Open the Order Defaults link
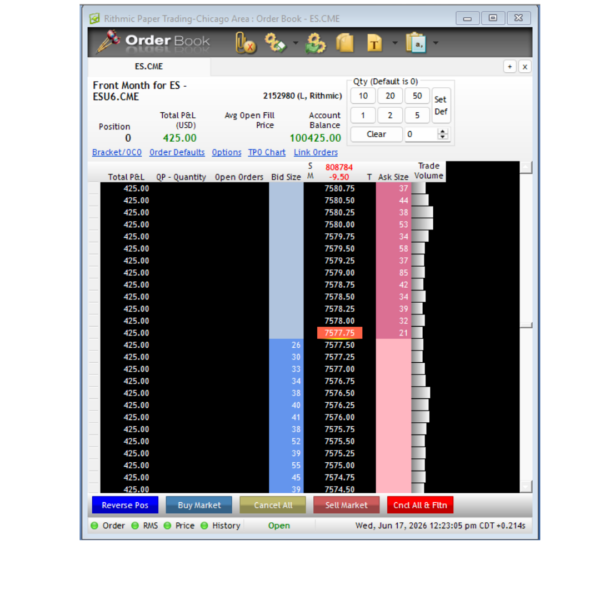Image resolution: width=600 pixels, height=600 pixels. coord(177,152)
